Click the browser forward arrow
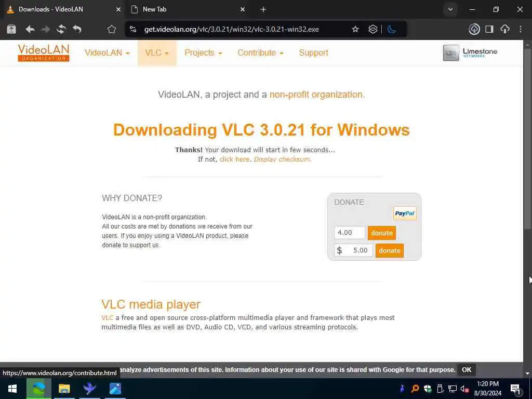 pos(46,29)
